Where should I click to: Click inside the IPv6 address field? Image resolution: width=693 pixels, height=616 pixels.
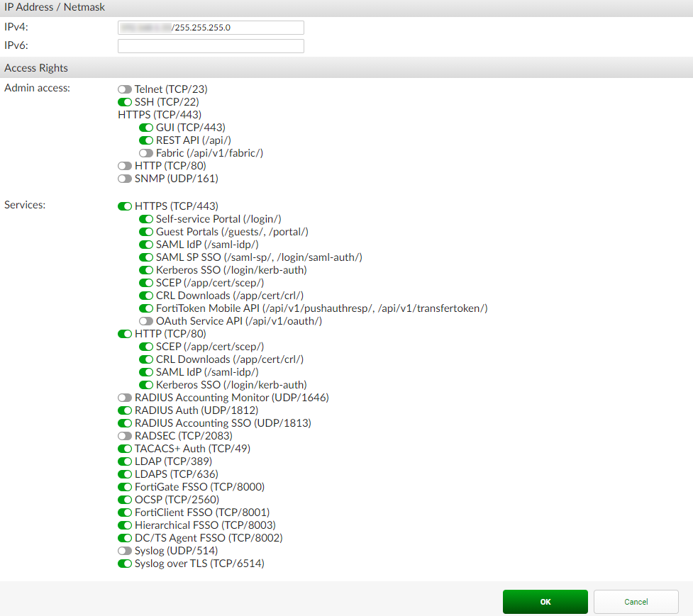coord(210,45)
